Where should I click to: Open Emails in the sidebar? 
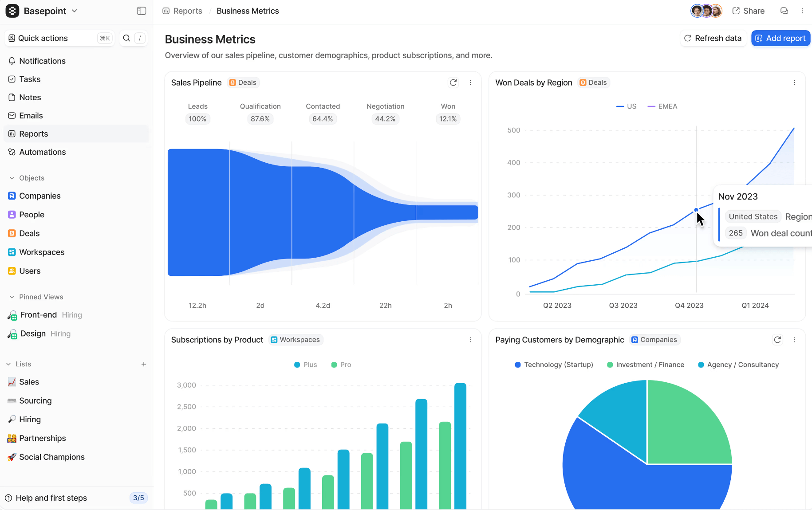76,115
